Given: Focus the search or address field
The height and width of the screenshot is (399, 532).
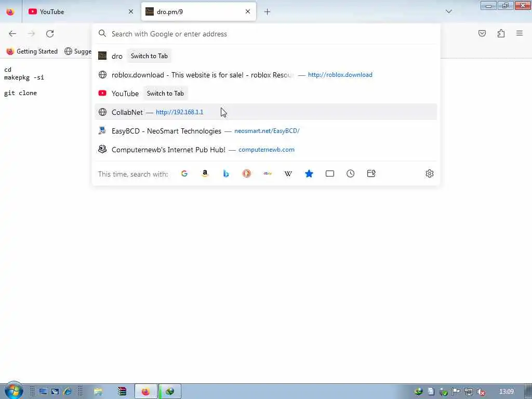Looking at the screenshot, I should pyautogui.click(x=267, y=34).
